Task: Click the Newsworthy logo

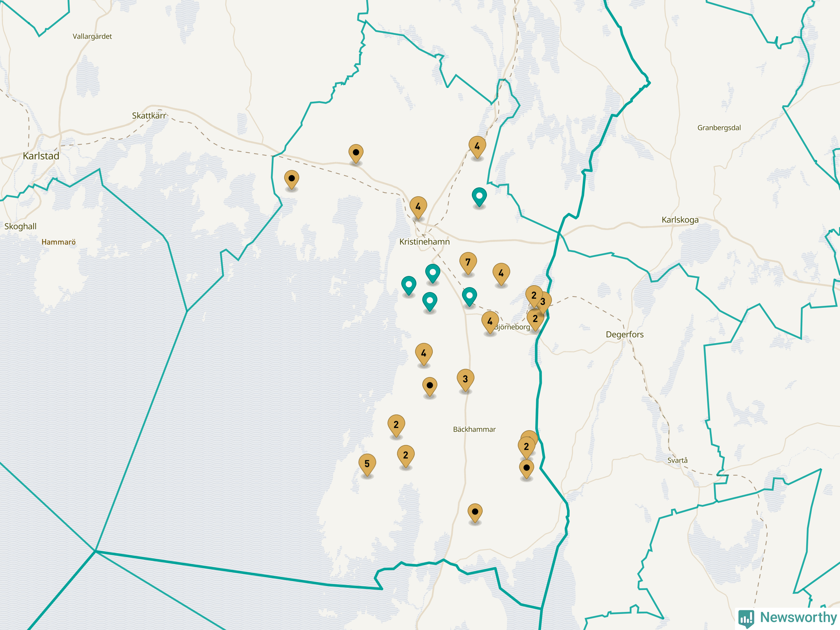Action: 787,618
